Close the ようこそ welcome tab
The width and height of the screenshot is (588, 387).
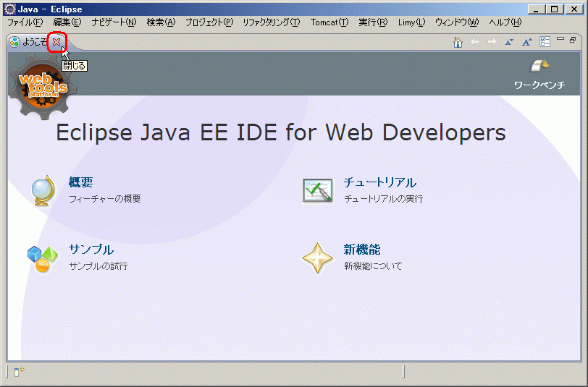pos(56,42)
